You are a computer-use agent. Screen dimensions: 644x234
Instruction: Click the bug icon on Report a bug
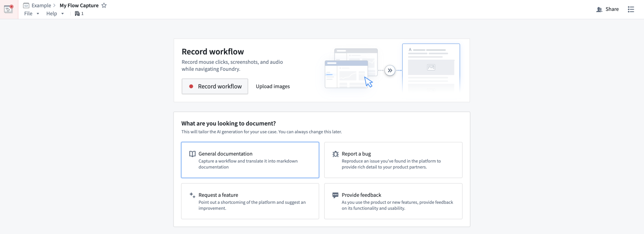[335, 154]
